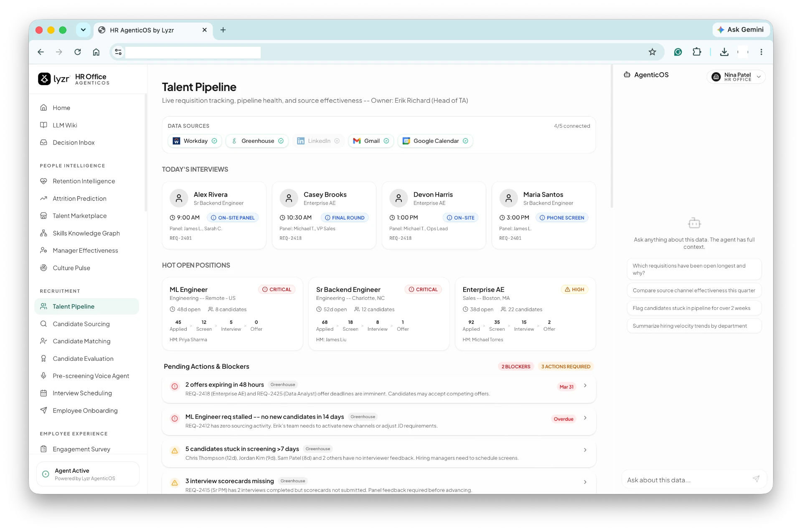Viewport: 802px width, 532px height.
Task: Click the browser home button
Action: (x=96, y=52)
